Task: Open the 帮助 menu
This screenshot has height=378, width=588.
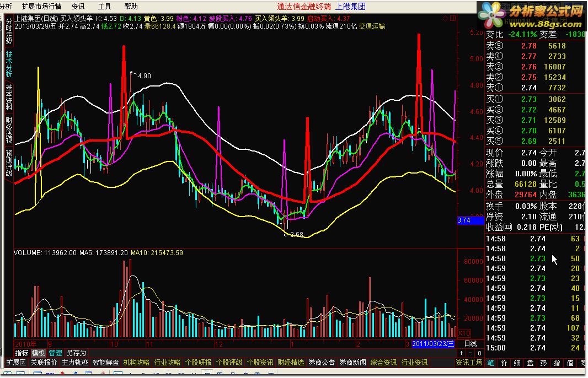Action: click(x=131, y=7)
